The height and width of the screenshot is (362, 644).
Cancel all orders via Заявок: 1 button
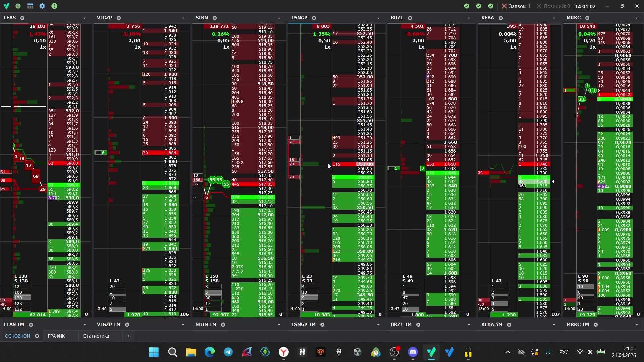[x=516, y=6]
